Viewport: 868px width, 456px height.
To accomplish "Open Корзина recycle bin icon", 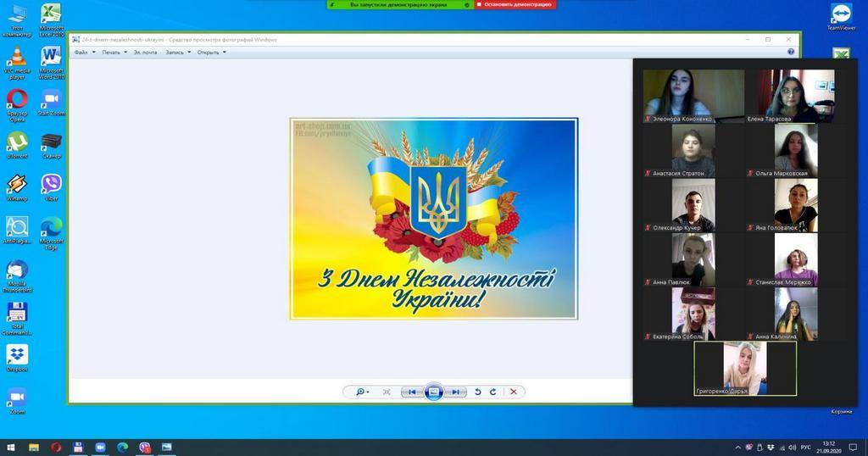I will pos(842,412).
